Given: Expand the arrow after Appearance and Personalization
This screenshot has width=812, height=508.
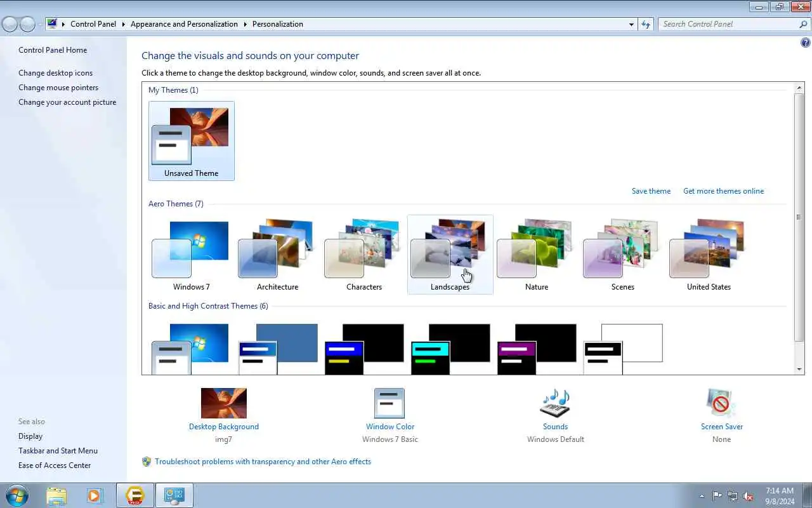Looking at the screenshot, I should (245, 24).
